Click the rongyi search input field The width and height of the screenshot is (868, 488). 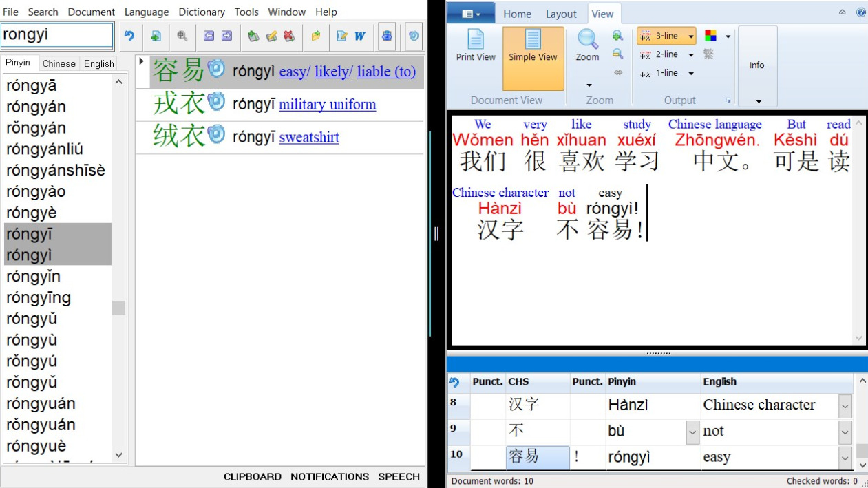click(56, 35)
